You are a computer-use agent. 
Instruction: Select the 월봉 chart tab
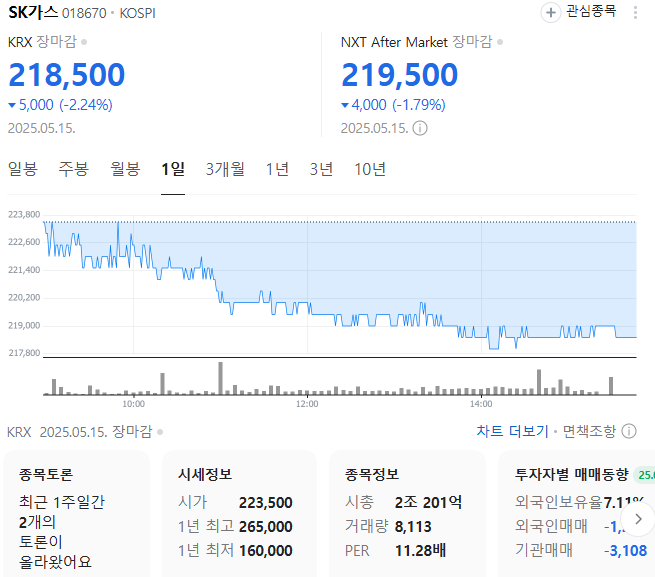tap(124, 169)
